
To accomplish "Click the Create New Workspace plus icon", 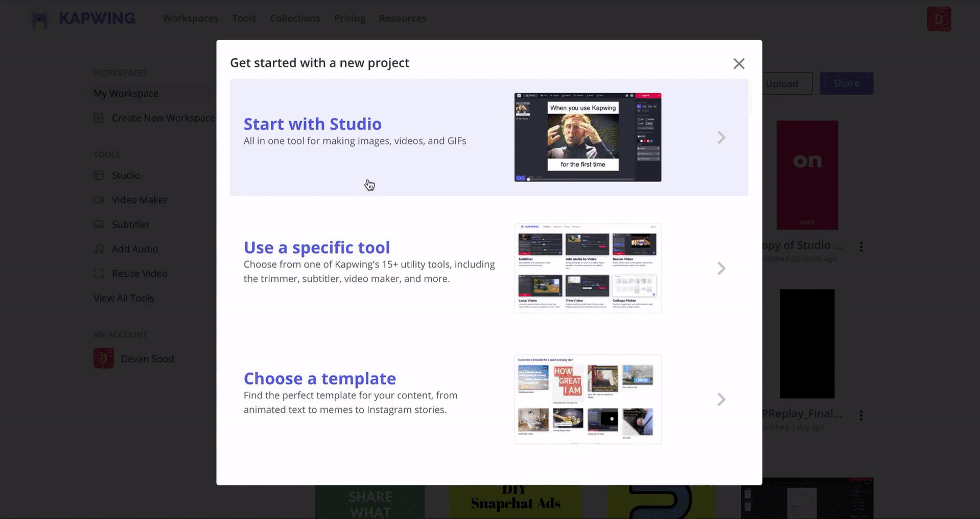I will [x=99, y=118].
